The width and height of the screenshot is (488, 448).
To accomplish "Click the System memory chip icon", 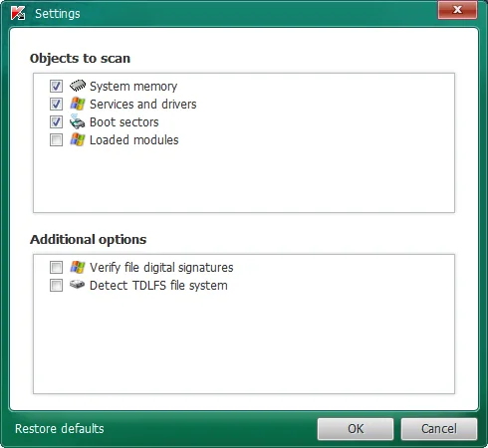I will point(78,86).
